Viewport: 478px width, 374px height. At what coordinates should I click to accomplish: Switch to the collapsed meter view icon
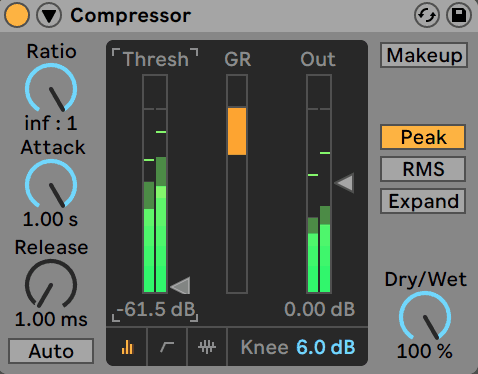click(127, 347)
